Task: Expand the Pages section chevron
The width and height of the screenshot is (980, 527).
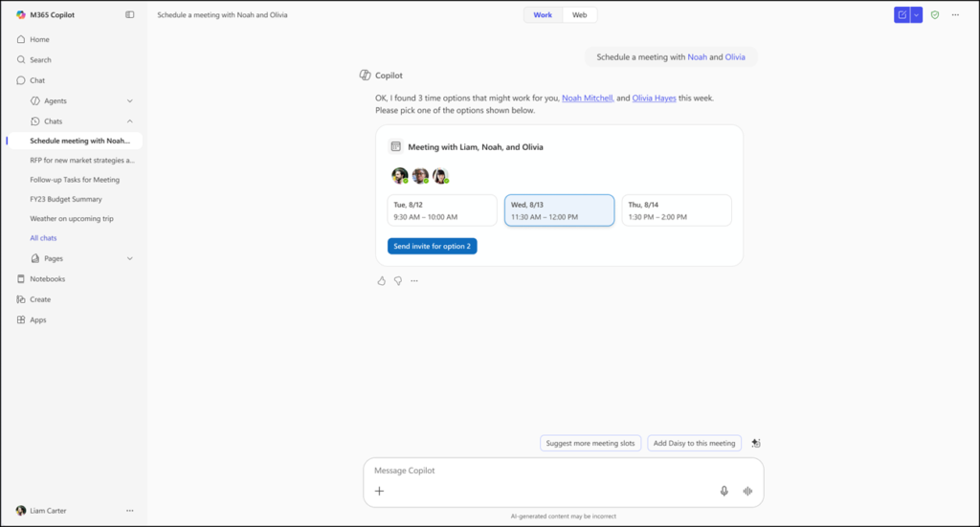Action: (x=130, y=258)
